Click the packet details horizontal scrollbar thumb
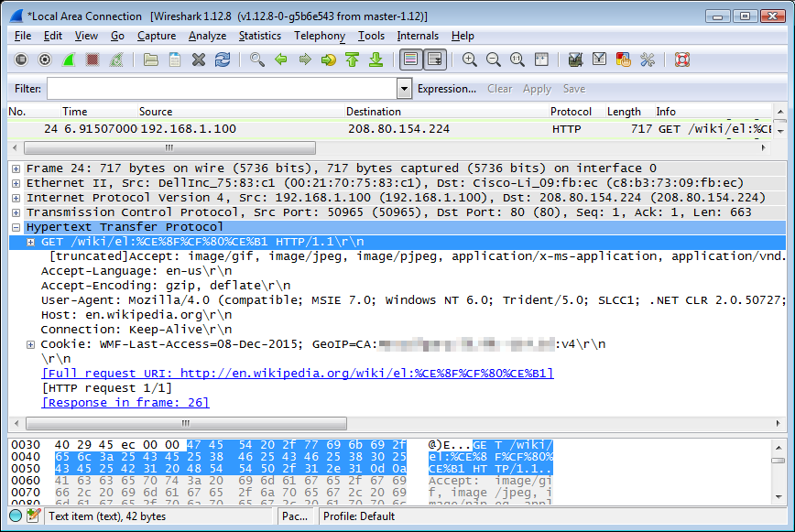 click(x=186, y=423)
